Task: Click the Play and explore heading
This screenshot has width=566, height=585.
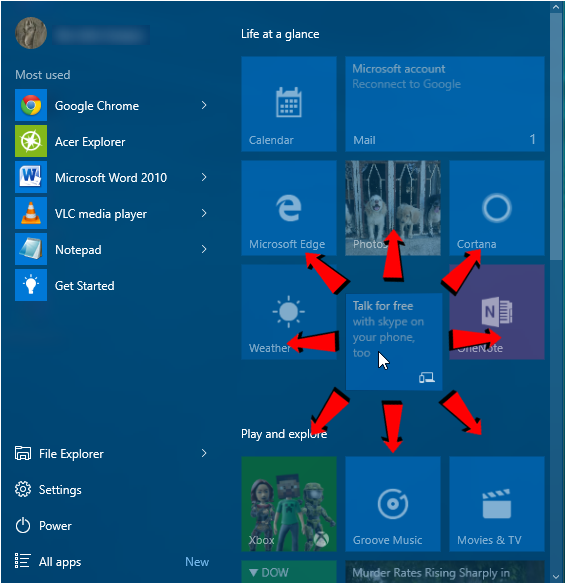Action: [x=284, y=434]
